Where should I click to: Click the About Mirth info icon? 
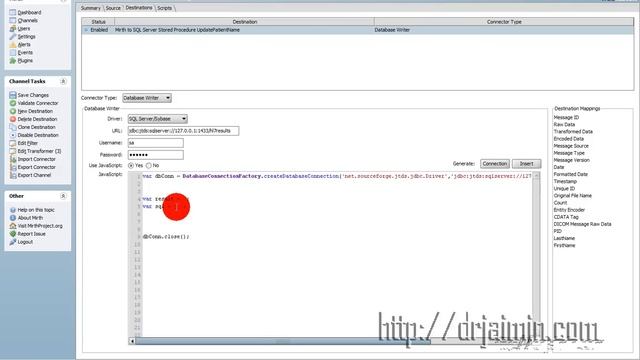13,218
